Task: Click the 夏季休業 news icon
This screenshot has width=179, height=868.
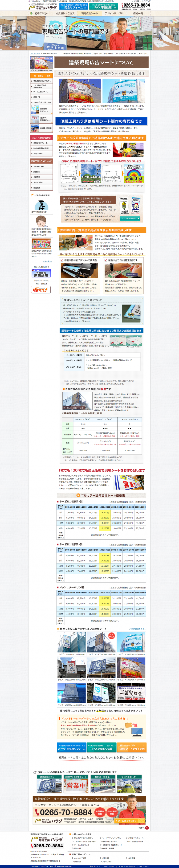Action: click(41, 205)
